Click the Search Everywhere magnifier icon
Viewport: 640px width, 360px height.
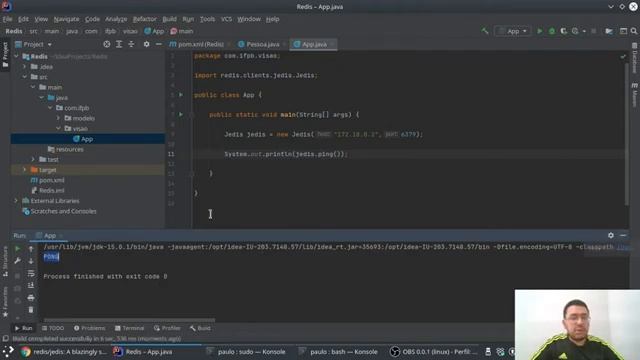[x=633, y=31]
